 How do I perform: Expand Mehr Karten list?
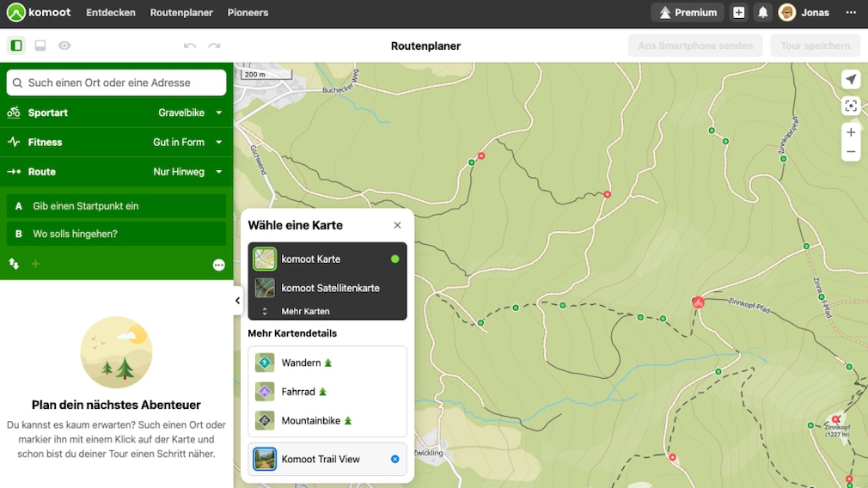327,312
